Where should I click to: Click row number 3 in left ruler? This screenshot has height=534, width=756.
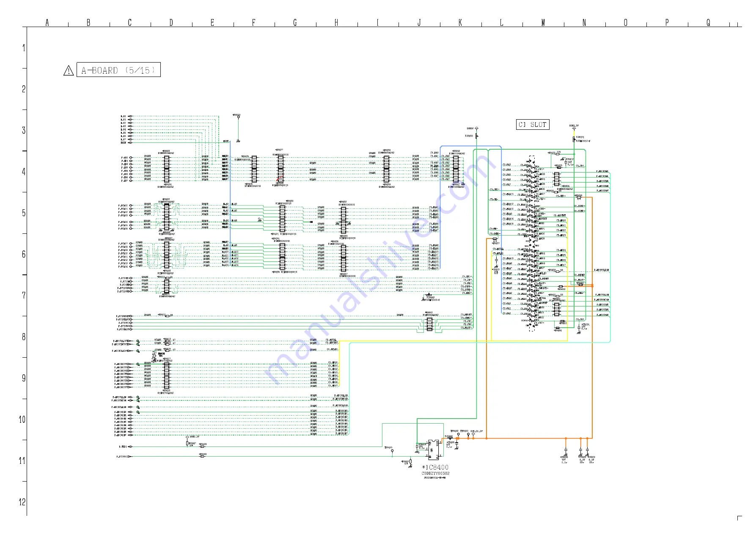[x=24, y=131]
